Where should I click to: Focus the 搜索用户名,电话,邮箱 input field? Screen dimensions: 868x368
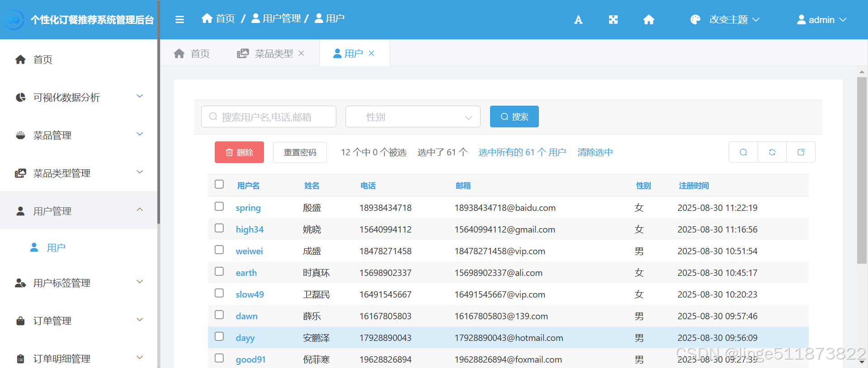(x=269, y=116)
